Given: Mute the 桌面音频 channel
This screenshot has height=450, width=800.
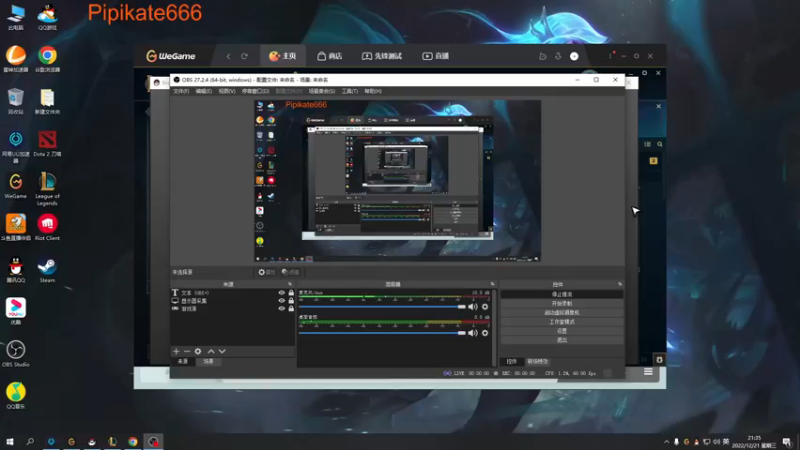Looking at the screenshot, I should tap(472, 333).
